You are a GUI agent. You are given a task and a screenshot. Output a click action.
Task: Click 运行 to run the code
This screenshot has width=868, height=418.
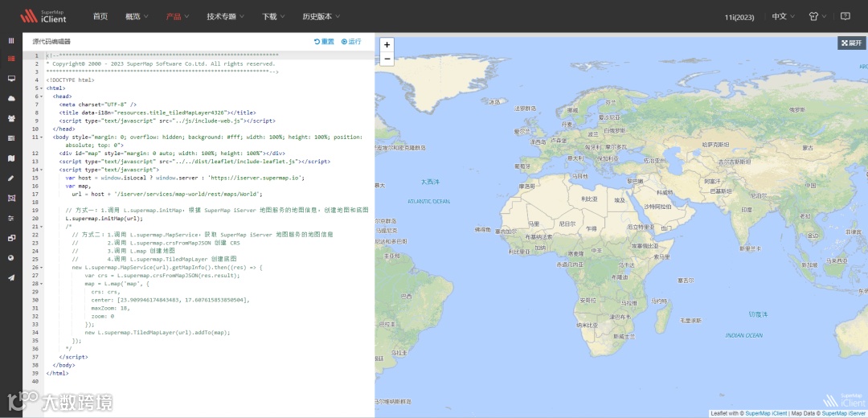click(351, 42)
